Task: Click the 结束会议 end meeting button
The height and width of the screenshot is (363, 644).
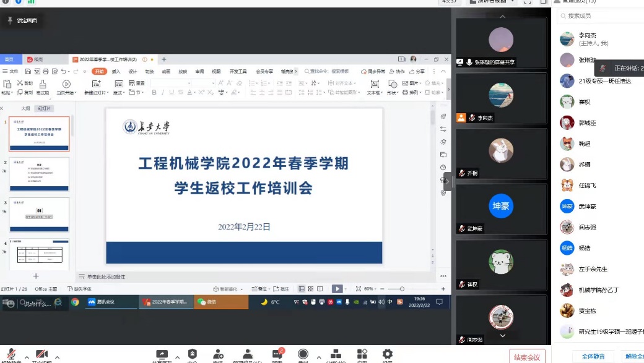Action: [527, 357]
